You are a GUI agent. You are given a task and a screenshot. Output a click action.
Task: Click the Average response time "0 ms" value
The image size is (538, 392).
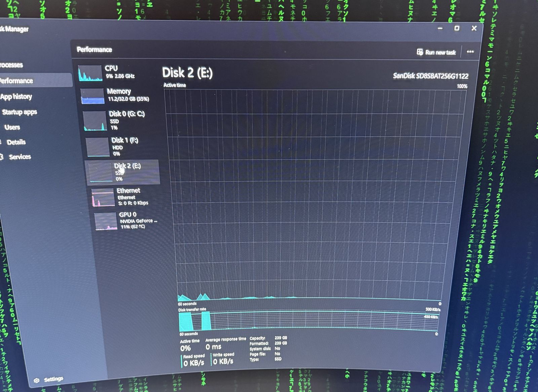coord(214,347)
